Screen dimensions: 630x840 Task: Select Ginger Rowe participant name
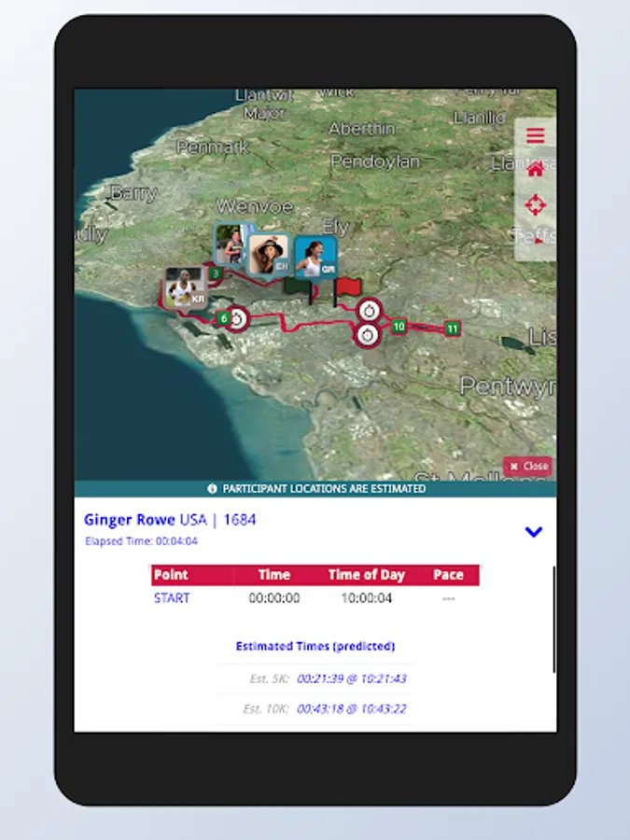[129, 520]
